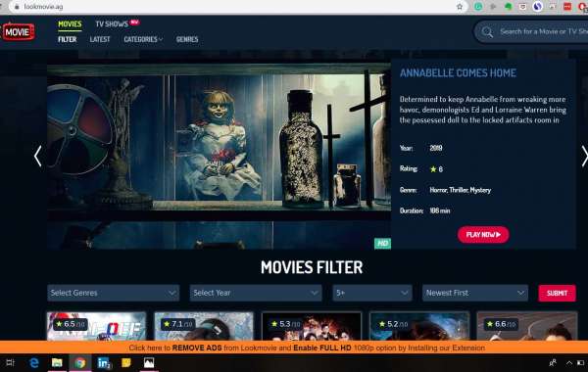Bookmark this page with the star icon
The height and width of the screenshot is (372, 588).
click(460, 7)
